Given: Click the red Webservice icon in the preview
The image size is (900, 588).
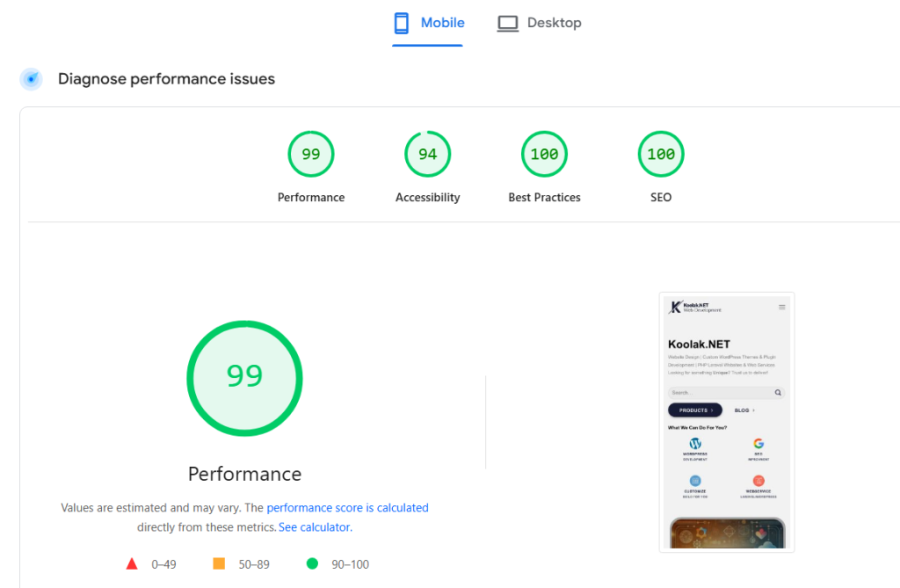Looking at the screenshot, I should coord(758,481).
